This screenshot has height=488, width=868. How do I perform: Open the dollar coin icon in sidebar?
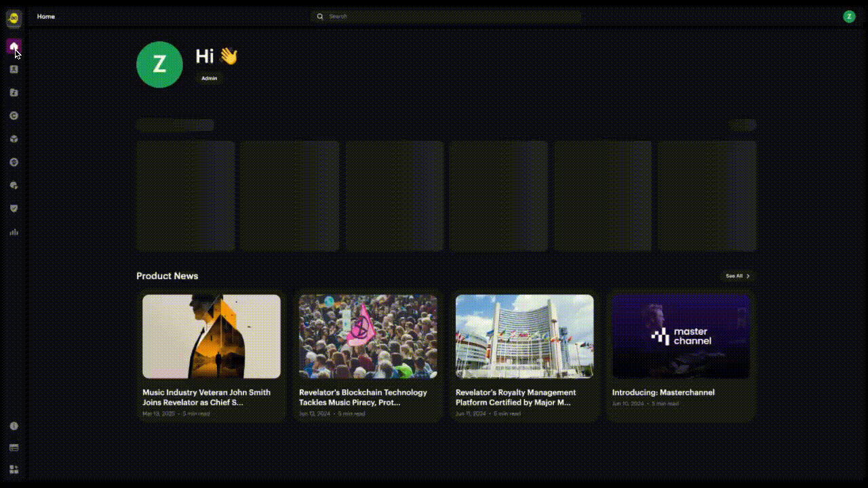(x=14, y=162)
